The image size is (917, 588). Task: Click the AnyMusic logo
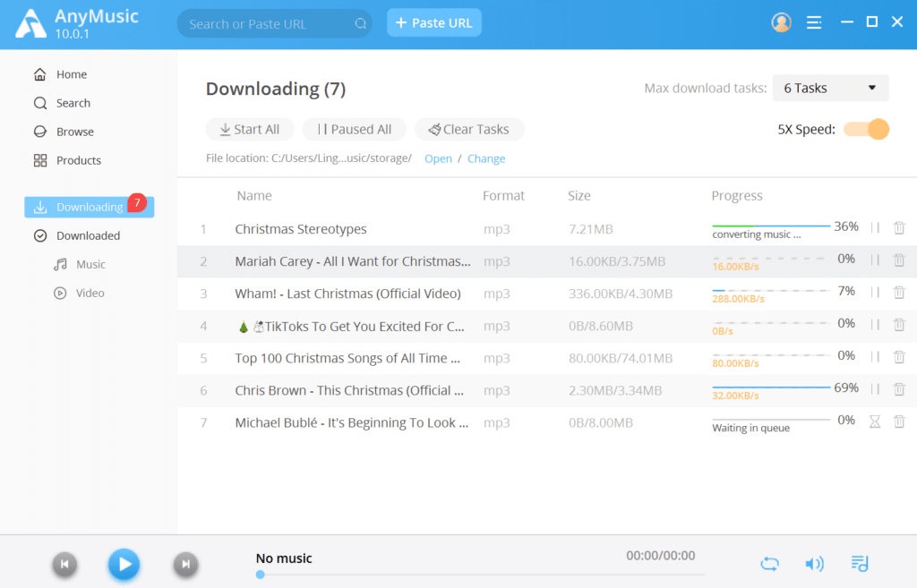point(30,24)
